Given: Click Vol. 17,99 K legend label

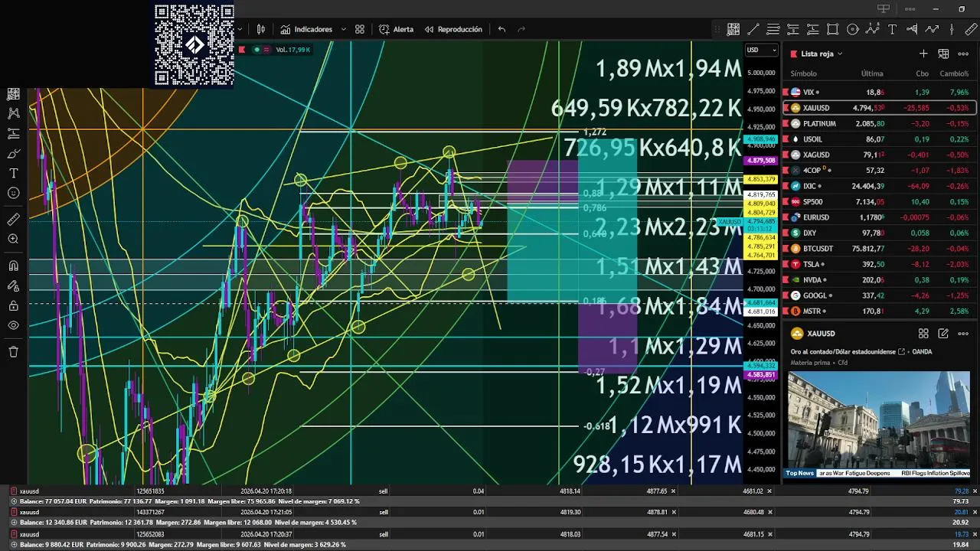Looking at the screenshot, I should (x=292, y=50).
